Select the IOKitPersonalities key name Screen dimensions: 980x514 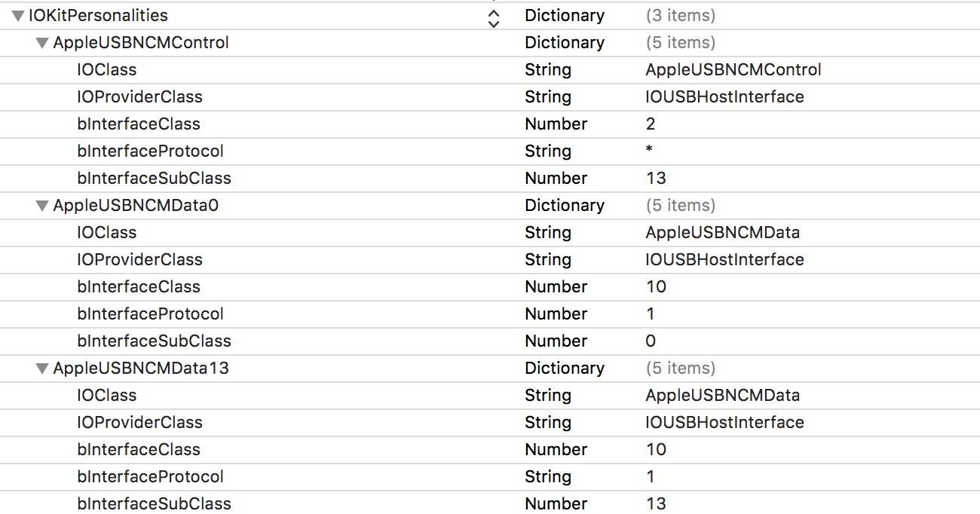98,15
